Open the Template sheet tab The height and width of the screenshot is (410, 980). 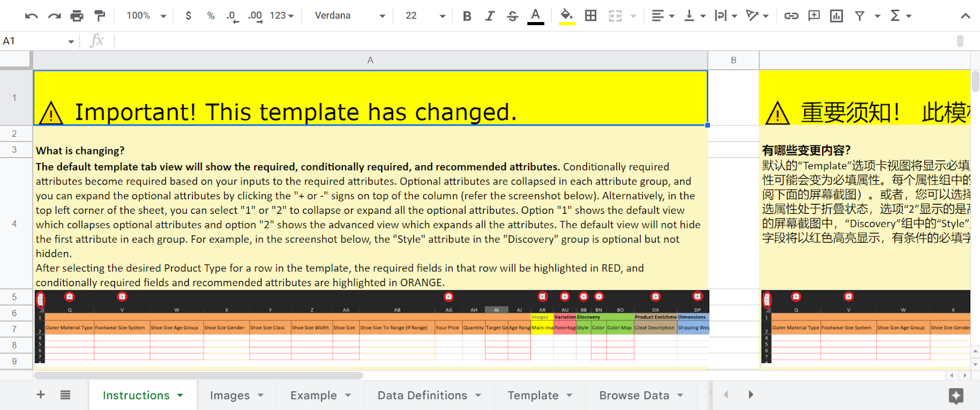532,395
